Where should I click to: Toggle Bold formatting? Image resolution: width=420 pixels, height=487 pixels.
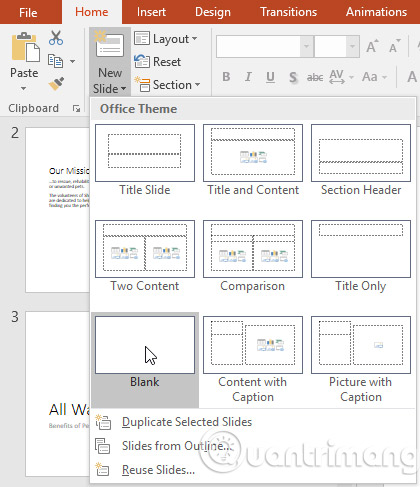(x=226, y=77)
